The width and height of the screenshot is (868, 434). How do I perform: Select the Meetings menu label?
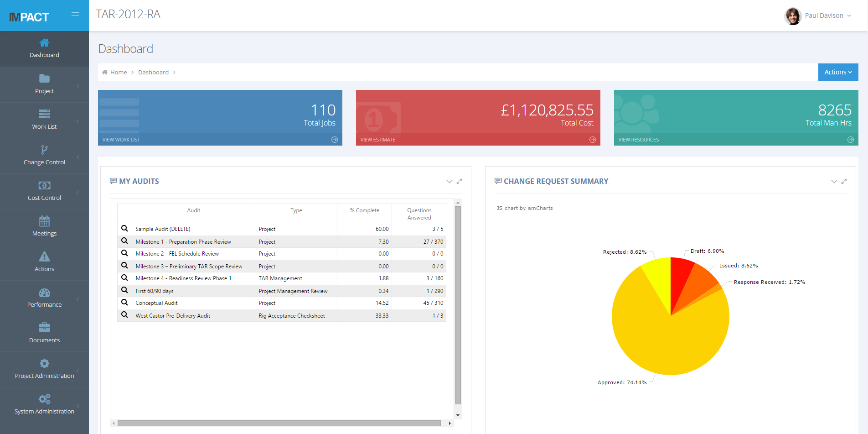[44, 234]
